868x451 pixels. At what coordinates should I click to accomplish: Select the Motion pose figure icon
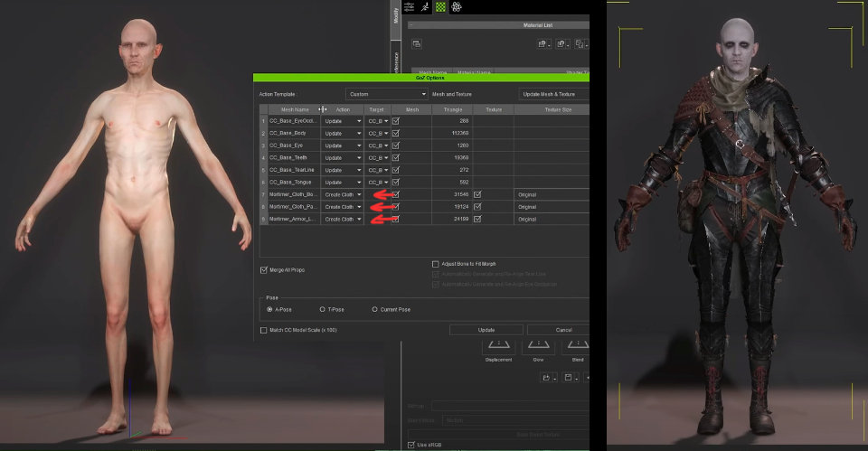pos(425,6)
